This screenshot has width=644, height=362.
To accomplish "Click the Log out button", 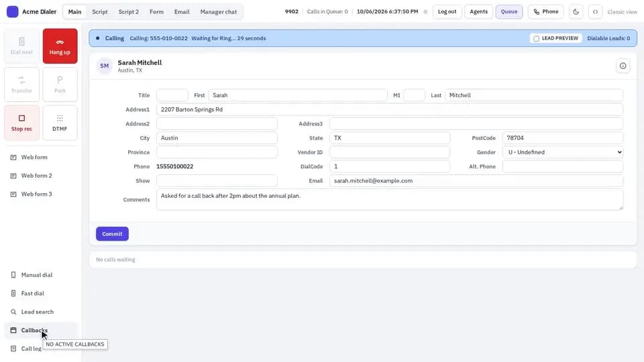I will pyautogui.click(x=447, y=11).
